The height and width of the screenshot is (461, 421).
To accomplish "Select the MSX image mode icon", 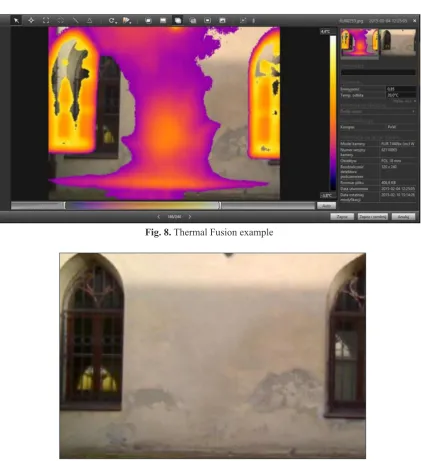I will coord(222,21).
